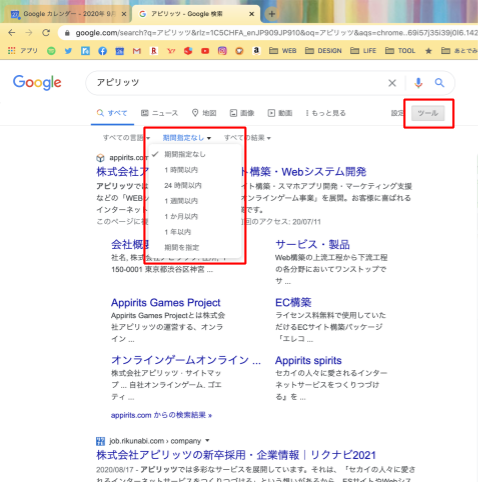This screenshot has height=482, width=478.
Task: Open the リクナビ2021 result title
Action: click(236, 455)
